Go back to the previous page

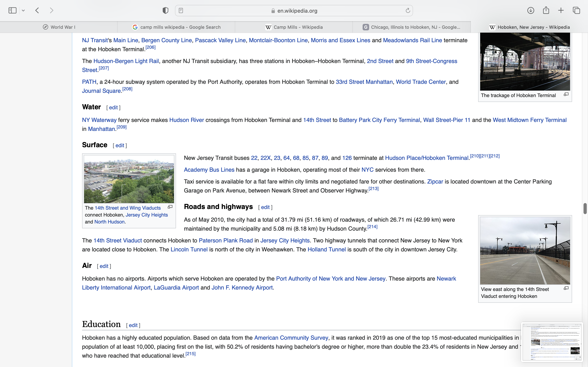[x=37, y=10]
